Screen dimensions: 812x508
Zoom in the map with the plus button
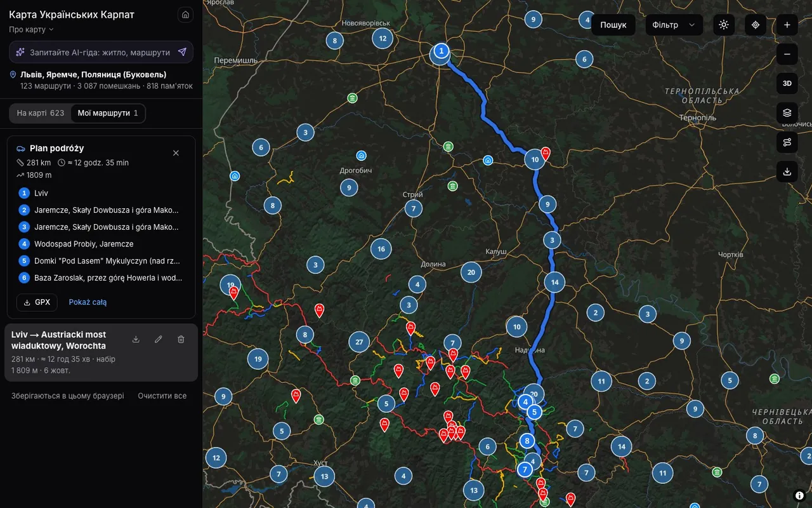pyautogui.click(x=787, y=25)
